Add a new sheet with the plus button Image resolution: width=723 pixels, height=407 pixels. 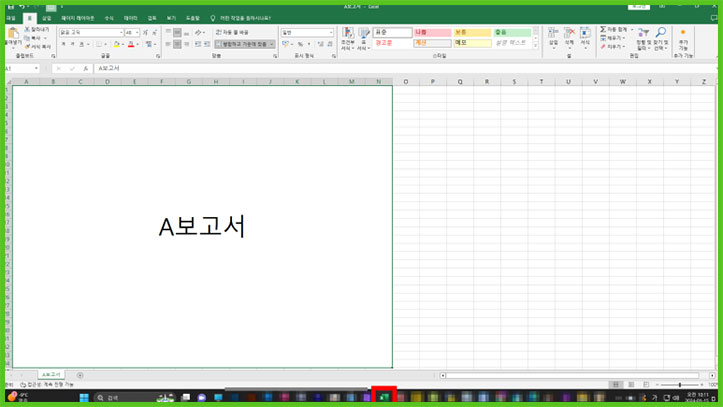80,375
